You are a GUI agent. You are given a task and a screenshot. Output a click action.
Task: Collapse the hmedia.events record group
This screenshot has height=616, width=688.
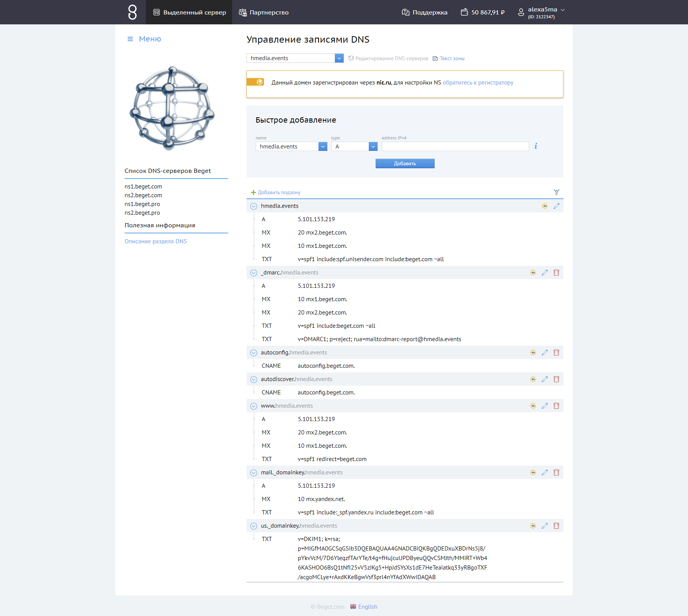coord(254,206)
